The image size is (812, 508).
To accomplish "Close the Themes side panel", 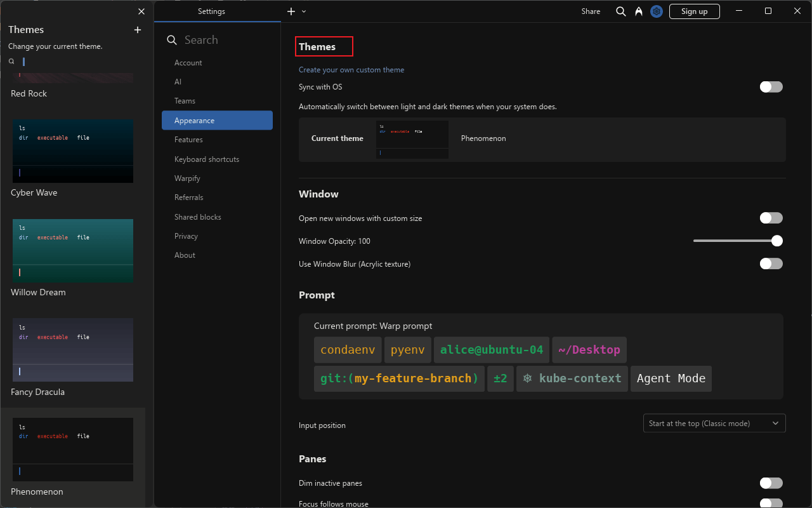I will 141,11.
